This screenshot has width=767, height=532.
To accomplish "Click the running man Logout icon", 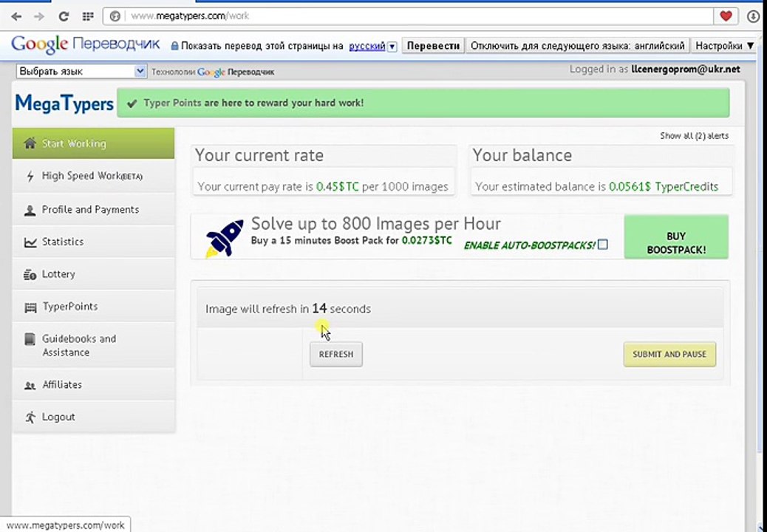I will pos(30,417).
